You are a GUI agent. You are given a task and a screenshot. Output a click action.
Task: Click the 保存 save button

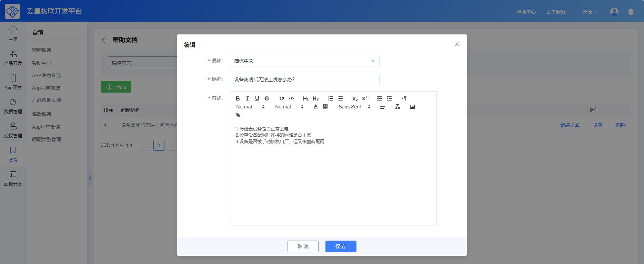[341, 246]
